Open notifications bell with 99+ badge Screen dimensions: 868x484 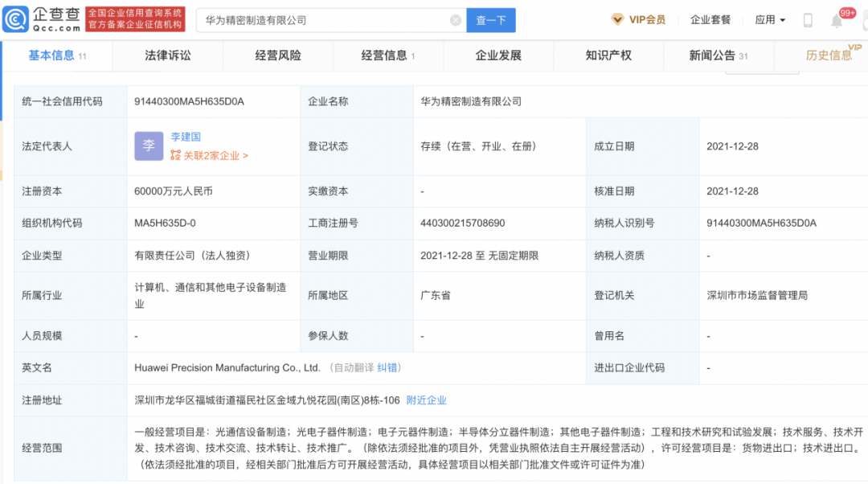pyautogui.click(x=837, y=20)
